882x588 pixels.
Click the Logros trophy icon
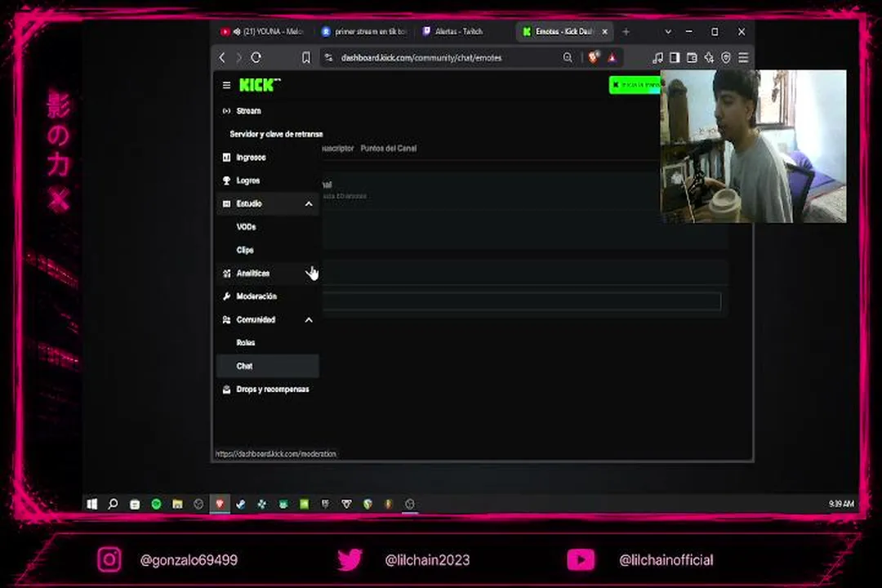coord(226,180)
